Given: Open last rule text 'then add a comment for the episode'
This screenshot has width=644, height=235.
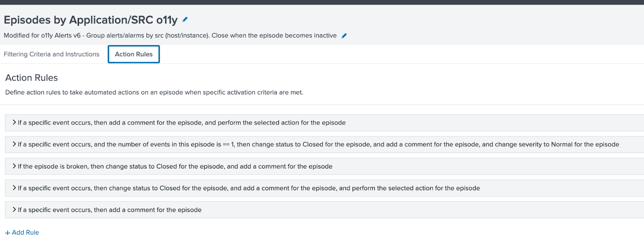Looking at the screenshot, I should (109, 210).
